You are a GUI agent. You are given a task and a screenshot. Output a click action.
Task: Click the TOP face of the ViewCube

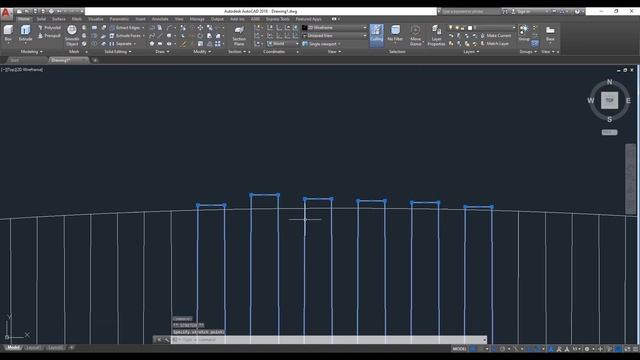[x=609, y=100]
